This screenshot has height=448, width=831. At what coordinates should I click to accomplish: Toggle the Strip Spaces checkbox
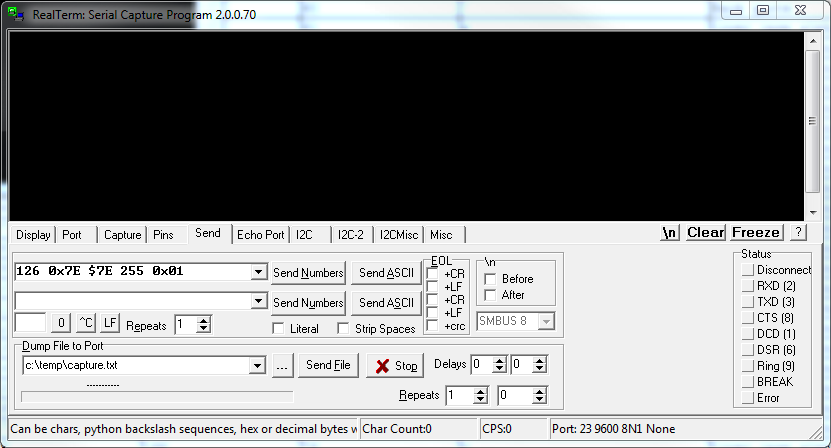pos(343,329)
